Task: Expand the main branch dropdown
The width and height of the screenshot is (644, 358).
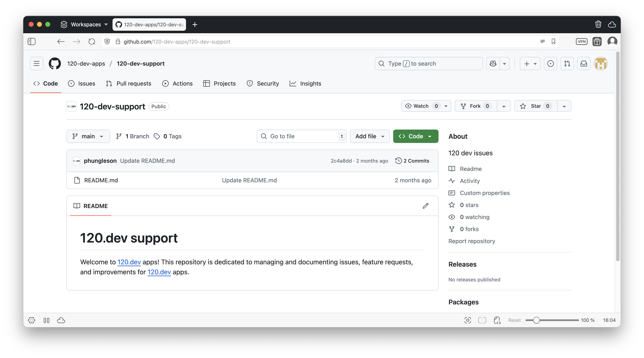Action: 88,136
